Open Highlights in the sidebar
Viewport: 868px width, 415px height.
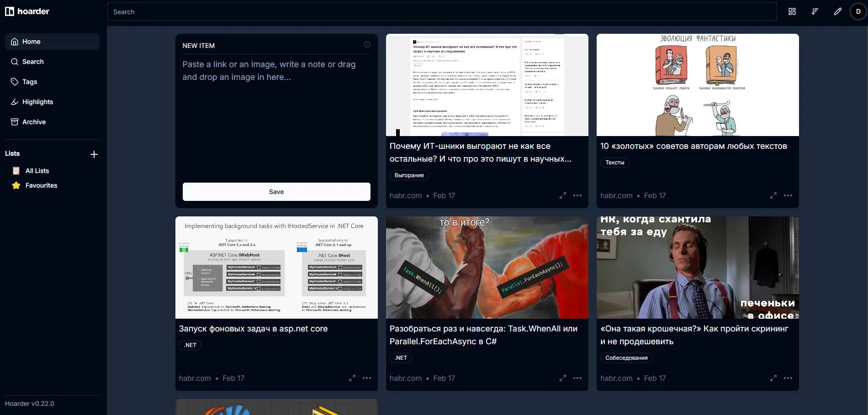(37, 102)
